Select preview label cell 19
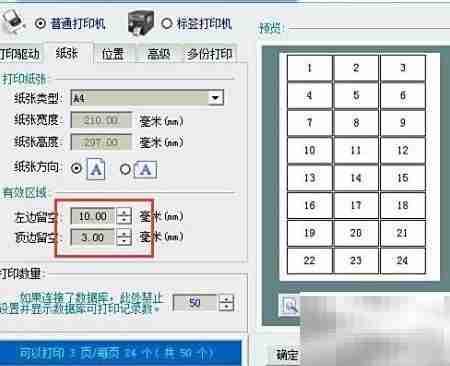The width and height of the screenshot is (450, 366). pyautogui.click(x=310, y=233)
